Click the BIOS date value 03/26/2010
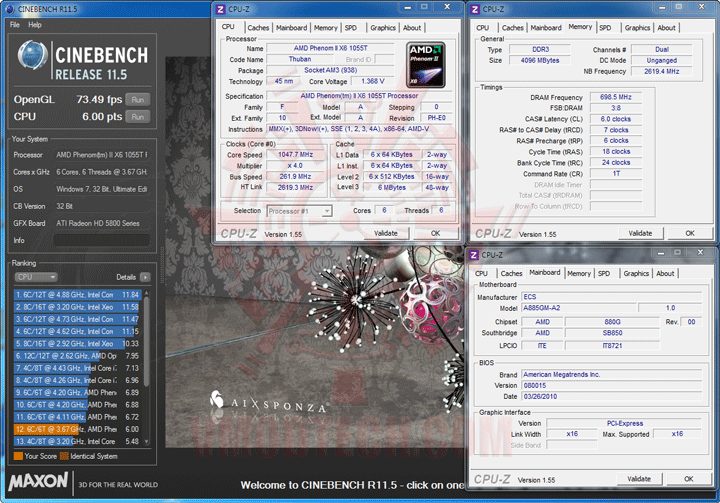The height and width of the screenshot is (503, 720). pos(612,396)
